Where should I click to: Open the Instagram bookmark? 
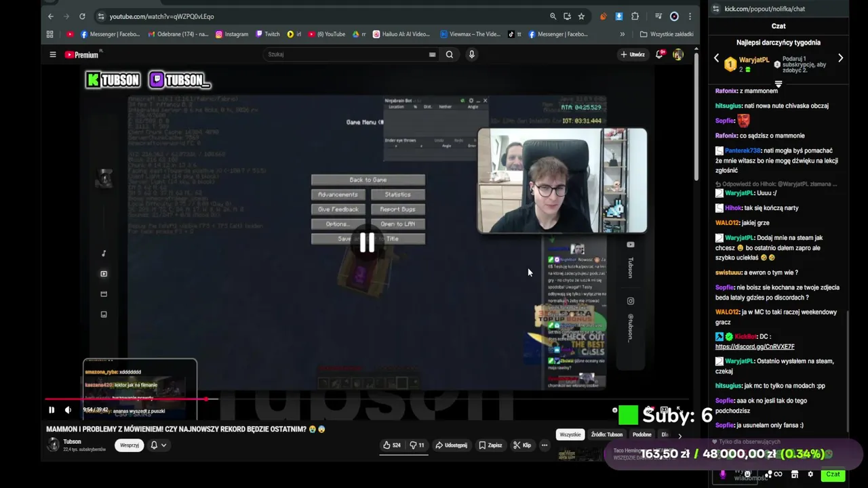click(x=232, y=34)
